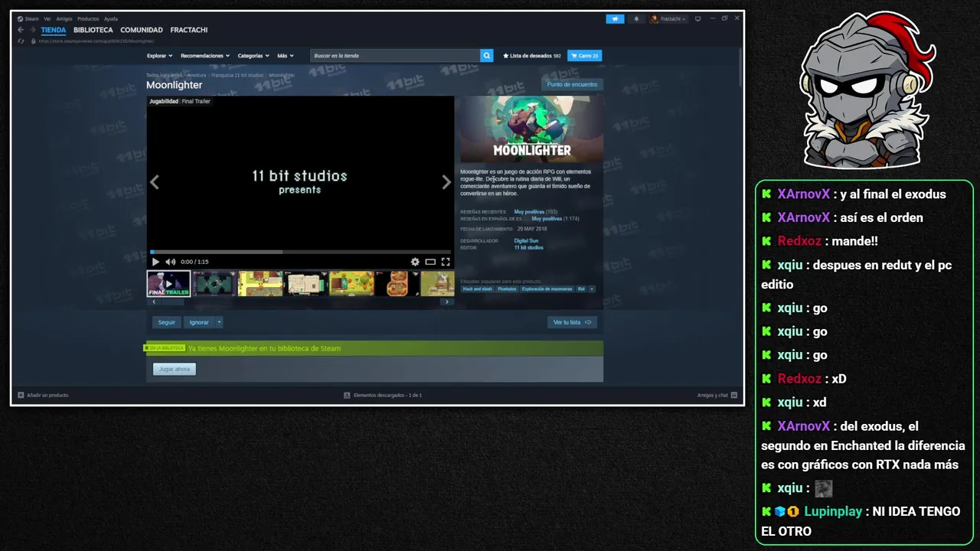The image size is (980, 551).
Task: Open Ver tu lista button
Action: pos(572,322)
